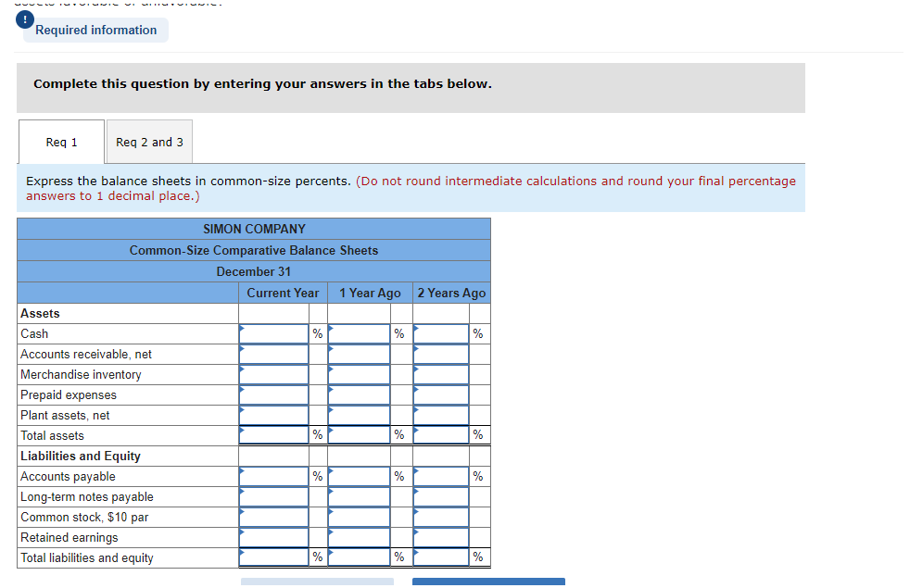Select Total assets 2 Years Ago field
The height and width of the screenshot is (588, 910).
pos(441,435)
